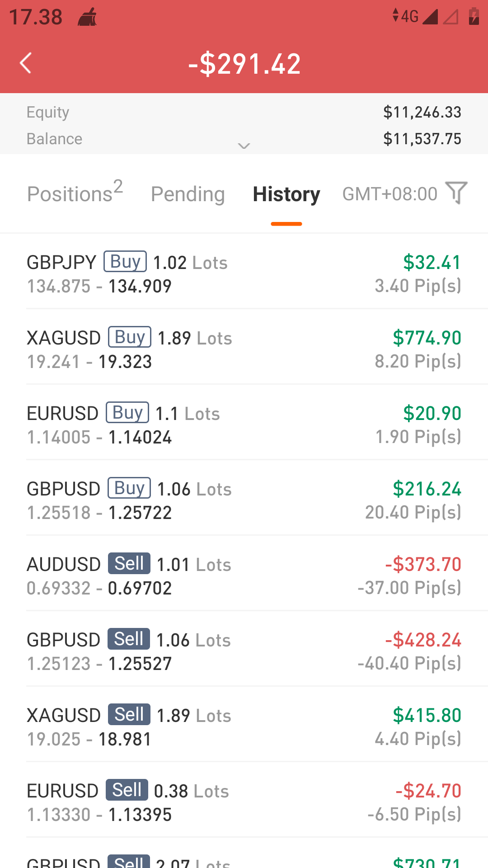Open the EURUSD Sell 0.38 Lots trade
488x868 pixels.
pos(244,802)
